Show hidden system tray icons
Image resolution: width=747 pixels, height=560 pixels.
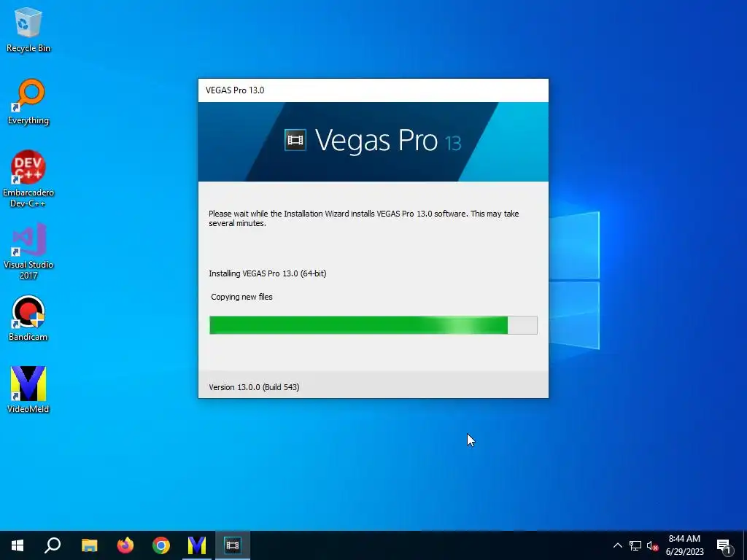coord(617,545)
